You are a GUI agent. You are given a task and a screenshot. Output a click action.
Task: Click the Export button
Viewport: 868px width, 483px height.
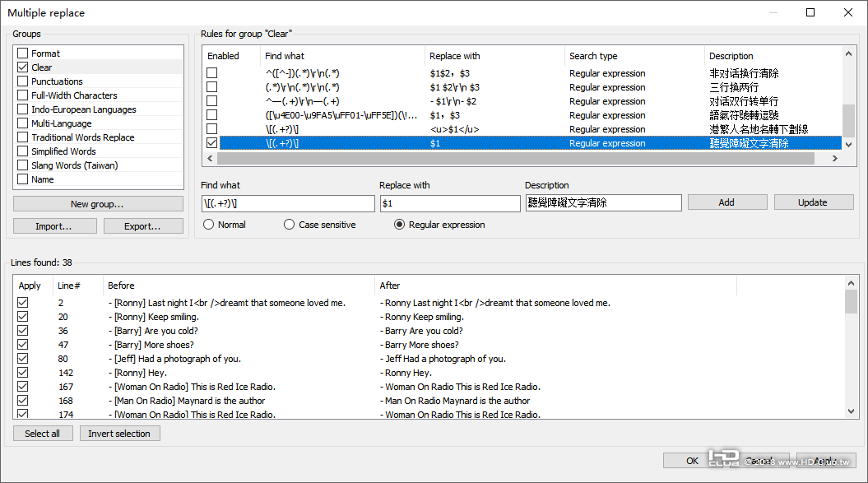[x=142, y=226]
